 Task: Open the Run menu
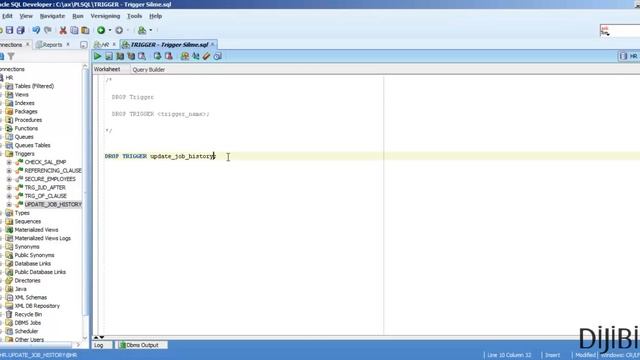point(78,16)
